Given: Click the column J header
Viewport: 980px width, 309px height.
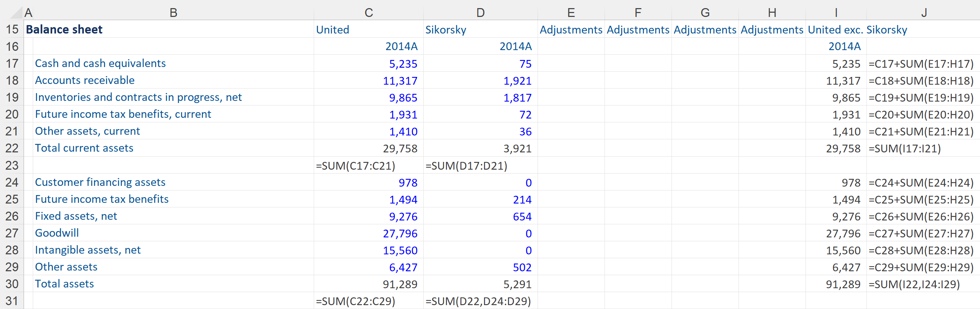Looking at the screenshot, I should tap(923, 13).
